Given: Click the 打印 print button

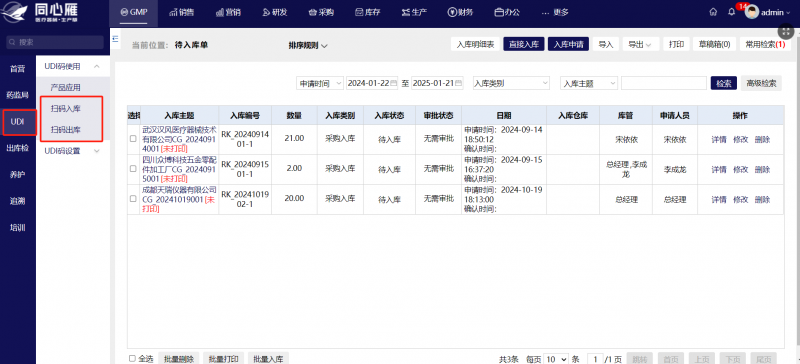Looking at the screenshot, I should click(677, 44).
